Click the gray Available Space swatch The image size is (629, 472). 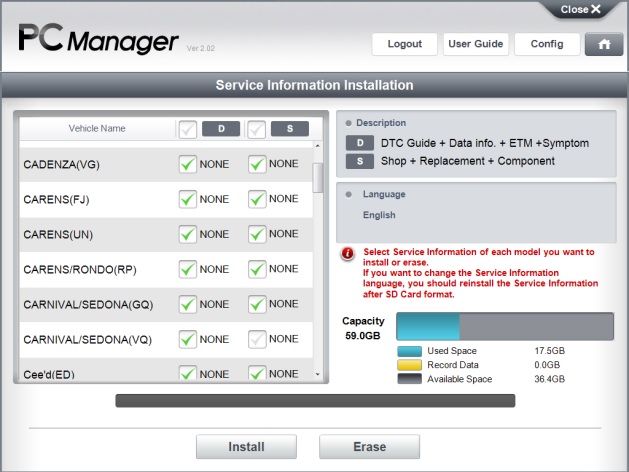tap(410, 379)
